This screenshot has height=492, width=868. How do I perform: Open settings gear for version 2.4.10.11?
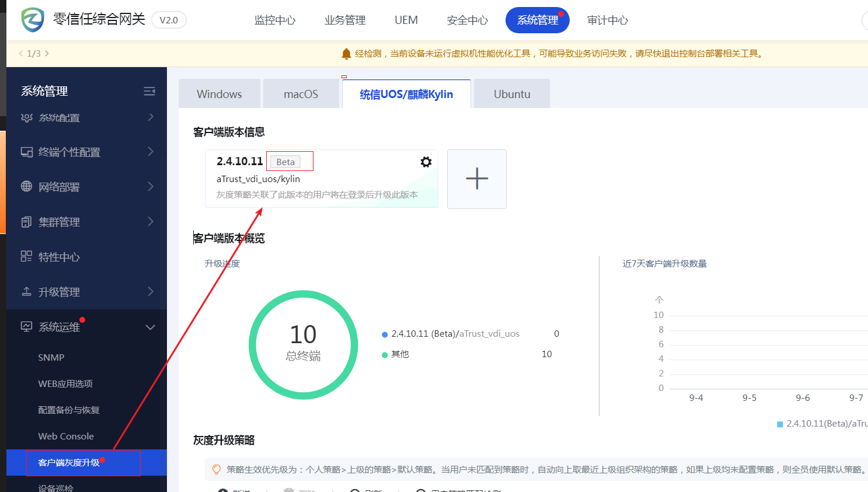pos(426,162)
